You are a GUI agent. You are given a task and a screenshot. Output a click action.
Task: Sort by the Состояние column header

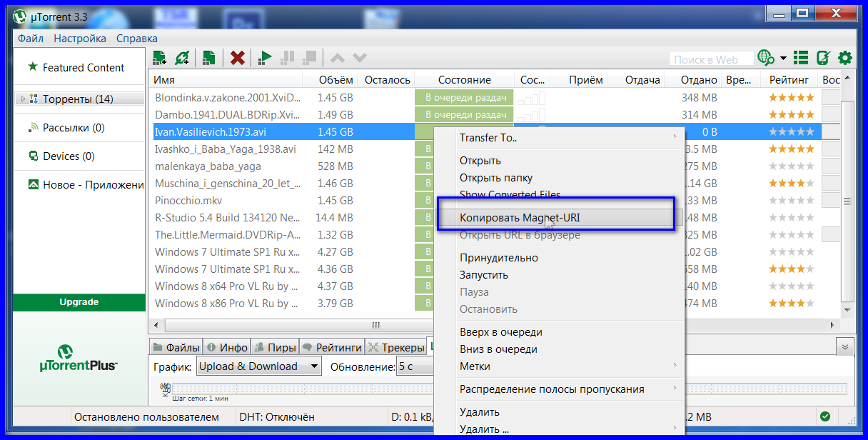coord(465,80)
